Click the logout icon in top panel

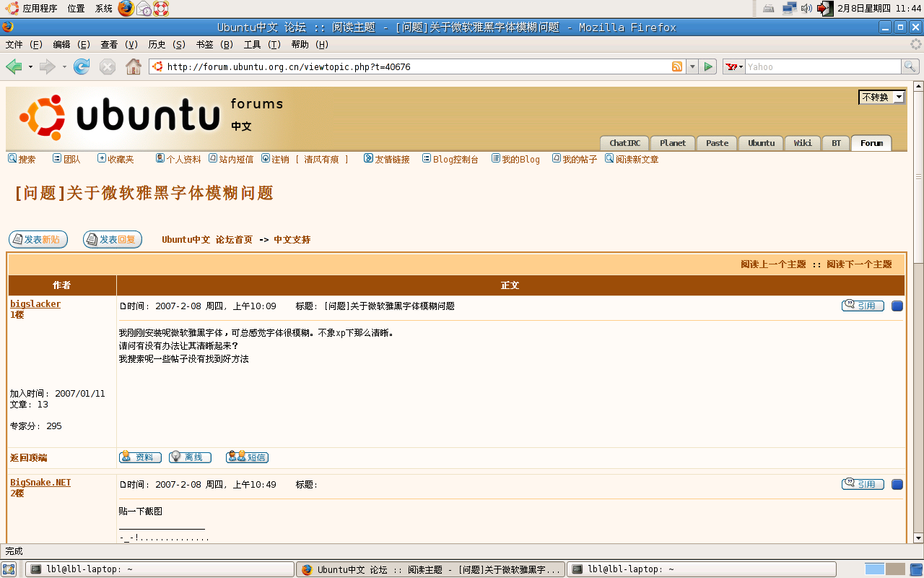pos(825,9)
